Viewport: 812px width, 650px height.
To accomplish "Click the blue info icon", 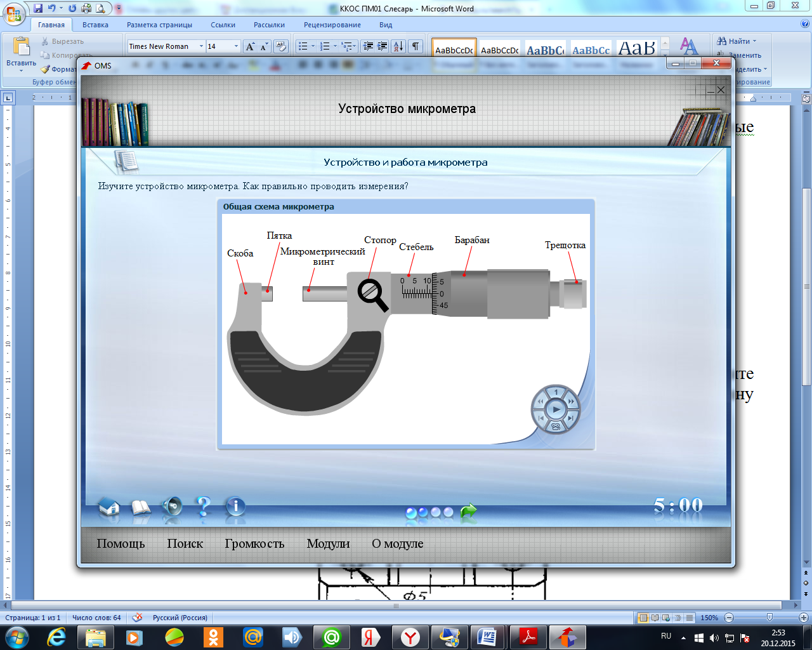I will pyautogui.click(x=235, y=506).
